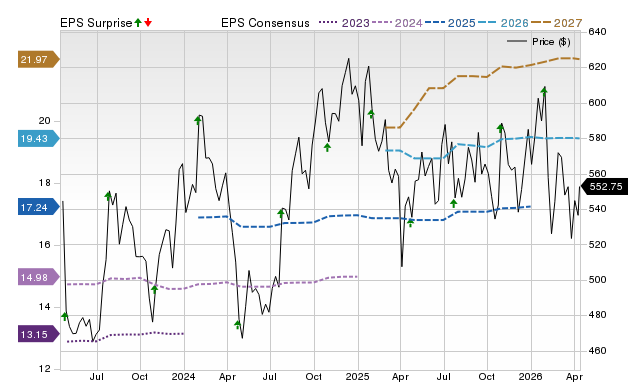Screen dimensions: 640x382
Task: Click the Price ($) legend label
Action: [551, 42]
